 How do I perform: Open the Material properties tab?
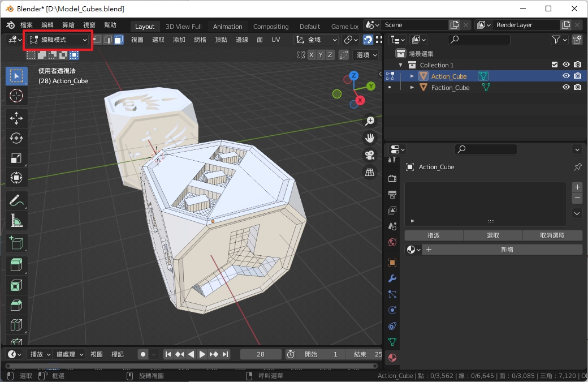click(392, 358)
